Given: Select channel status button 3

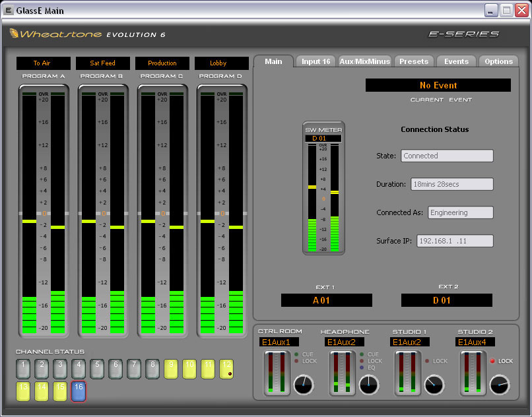Looking at the screenshot, I should click(x=60, y=369).
